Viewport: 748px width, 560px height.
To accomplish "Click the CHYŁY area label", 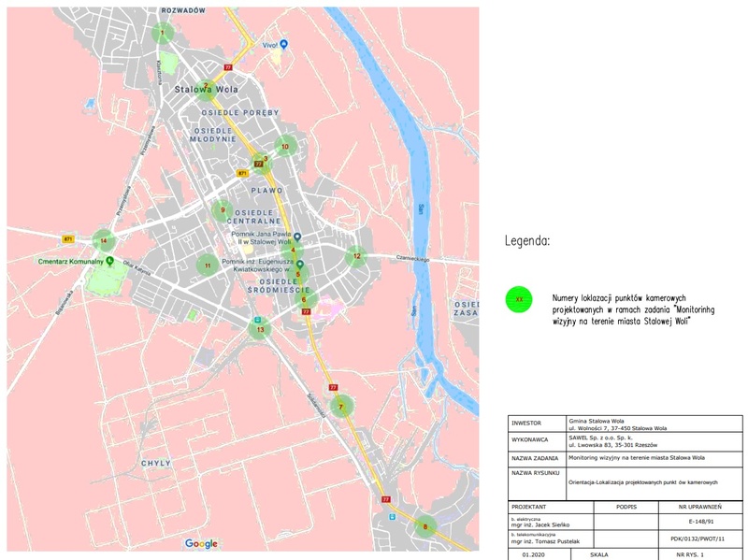I will click(156, 463).
